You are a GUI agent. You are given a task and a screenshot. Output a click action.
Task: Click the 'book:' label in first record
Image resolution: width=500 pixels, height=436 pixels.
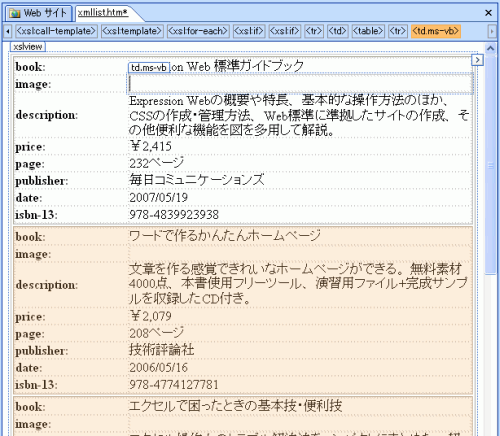point(30,67)
